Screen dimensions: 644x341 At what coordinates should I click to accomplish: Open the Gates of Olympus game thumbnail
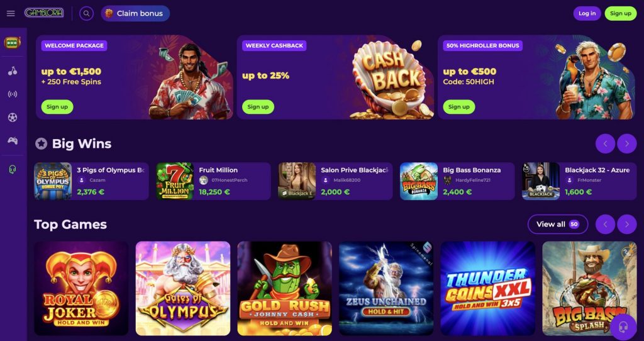(x=183, y=288)
